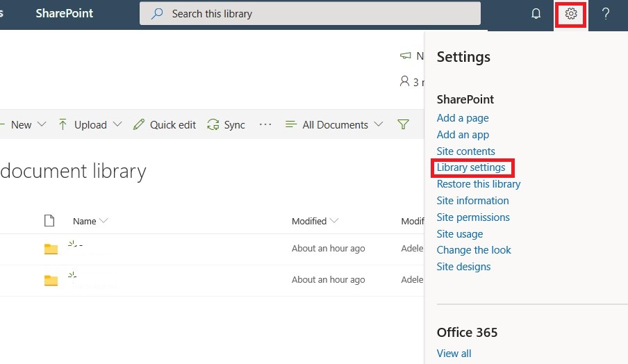628x364 pixels.
Task: Open Site information link
Action: click(x=472, y=201)
